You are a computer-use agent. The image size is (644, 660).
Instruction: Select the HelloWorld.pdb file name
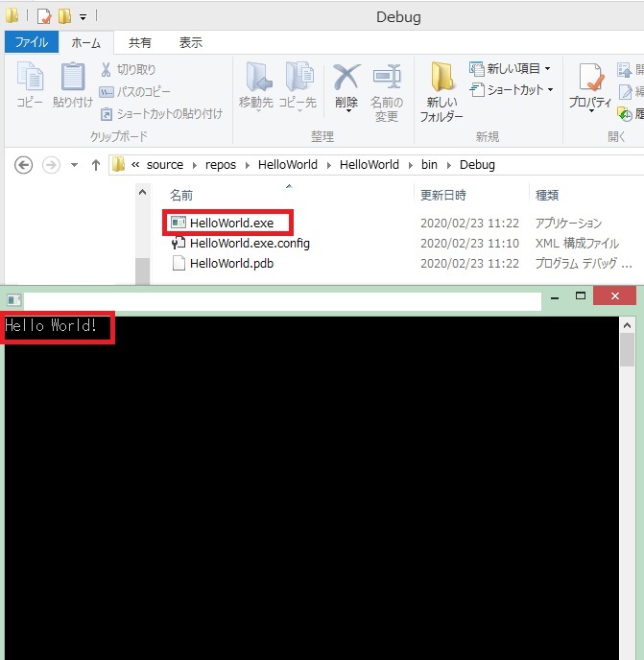pos(231,263)
